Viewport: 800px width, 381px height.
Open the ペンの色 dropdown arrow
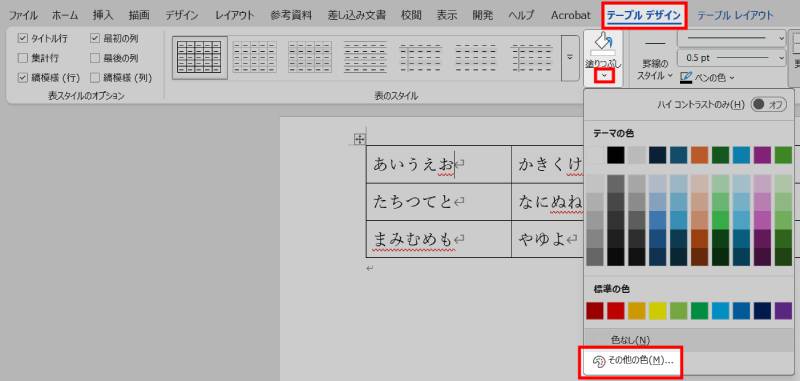732,78
